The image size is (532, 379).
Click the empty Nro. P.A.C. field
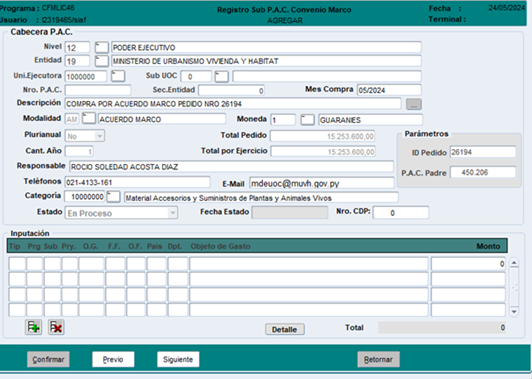click(x=98, y=90)
